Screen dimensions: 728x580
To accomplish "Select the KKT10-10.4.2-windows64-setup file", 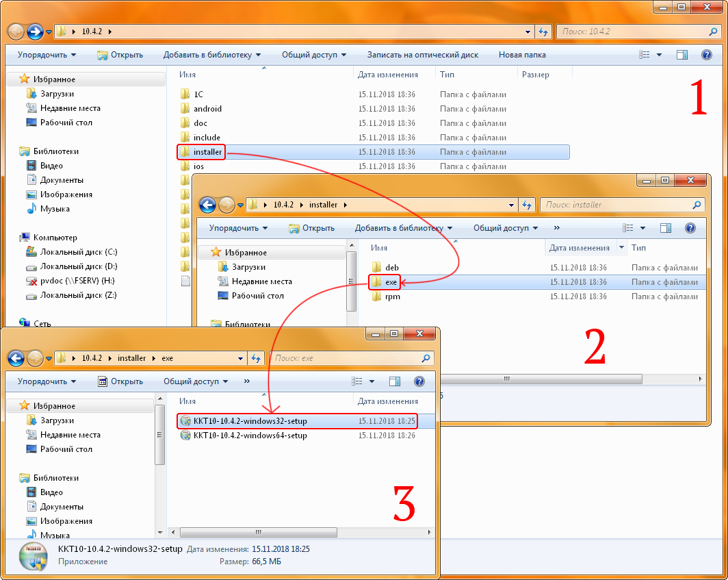I will [250, 436].
